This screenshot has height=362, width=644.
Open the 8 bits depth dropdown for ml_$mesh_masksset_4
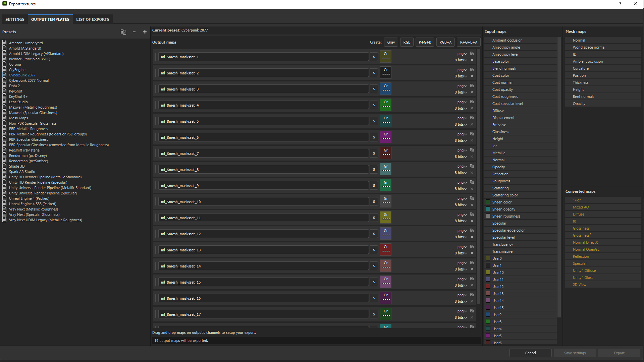460,108
